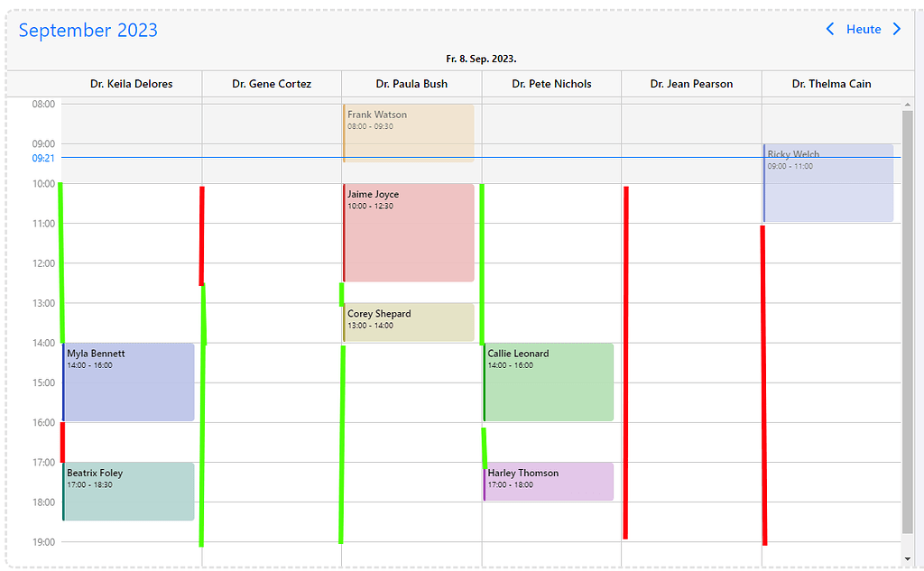Viewport: 924px width, 571px height.
Task: Click the Dr. Keila Delores column header
Action: (131, 83)
